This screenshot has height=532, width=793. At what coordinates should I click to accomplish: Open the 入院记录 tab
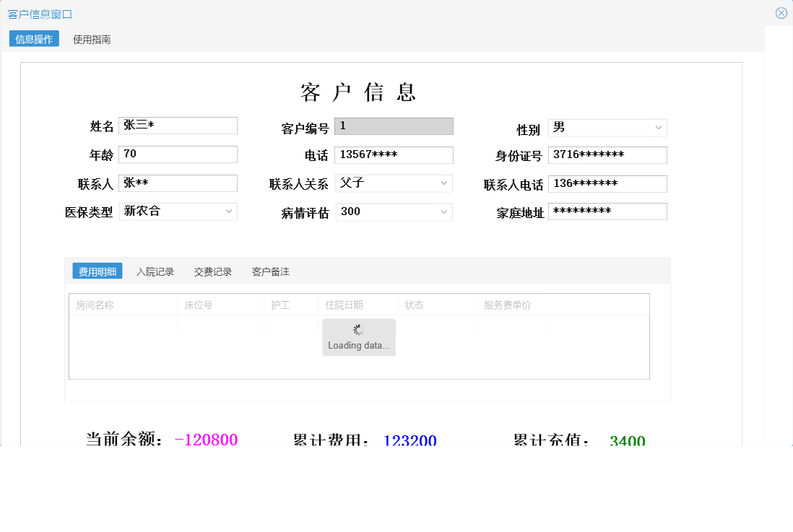tap(155, 271)
